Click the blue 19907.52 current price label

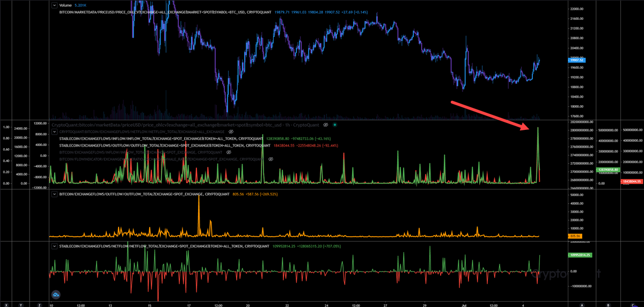click(x=577, y=60)
